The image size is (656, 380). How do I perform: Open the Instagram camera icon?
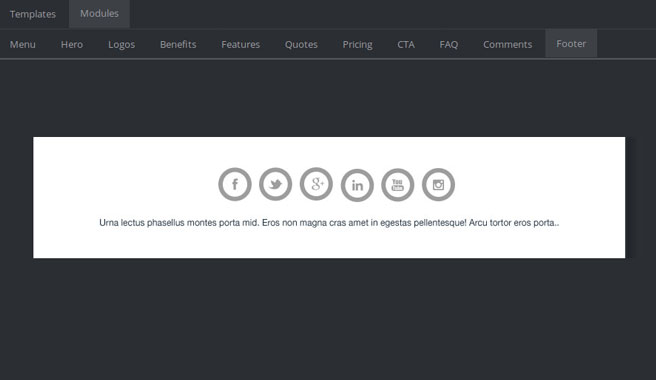point(438,185)
